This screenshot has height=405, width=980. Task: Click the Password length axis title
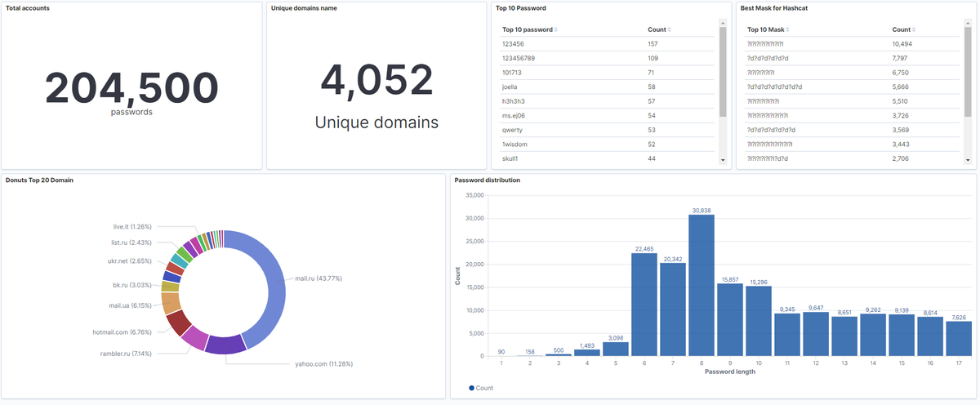tap(729, 372)
